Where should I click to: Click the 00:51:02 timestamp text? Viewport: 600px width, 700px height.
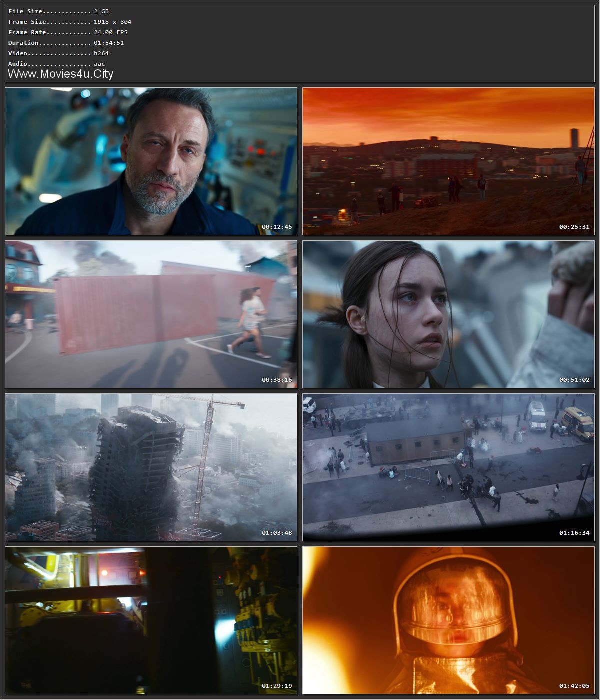point(574,379)
